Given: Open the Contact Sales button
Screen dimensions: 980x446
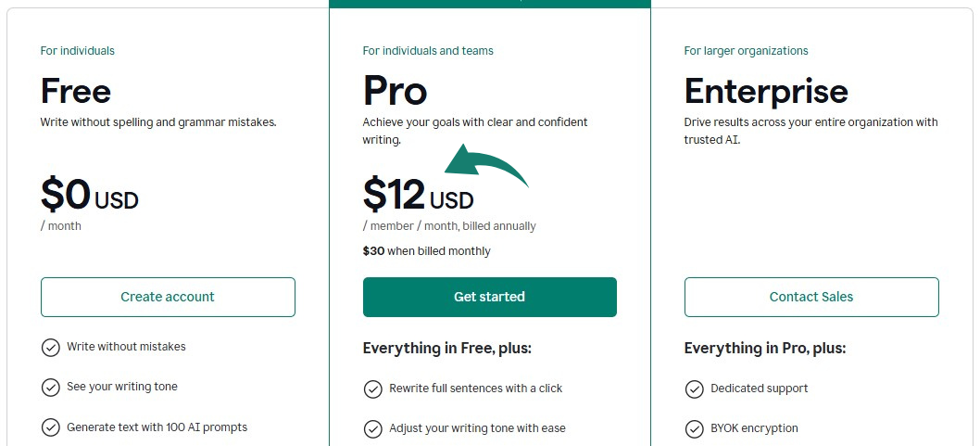Looking at the screenshot, I should click(810, 298).
